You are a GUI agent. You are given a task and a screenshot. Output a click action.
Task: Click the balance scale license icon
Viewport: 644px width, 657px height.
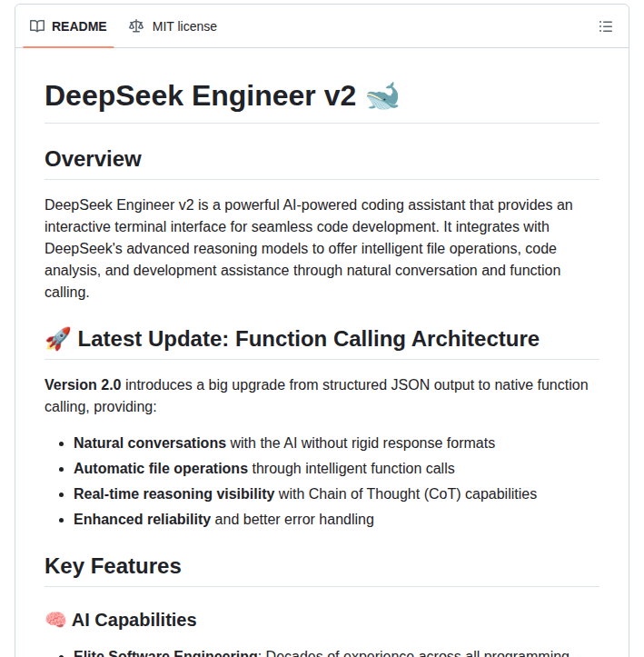coord(136,26)
